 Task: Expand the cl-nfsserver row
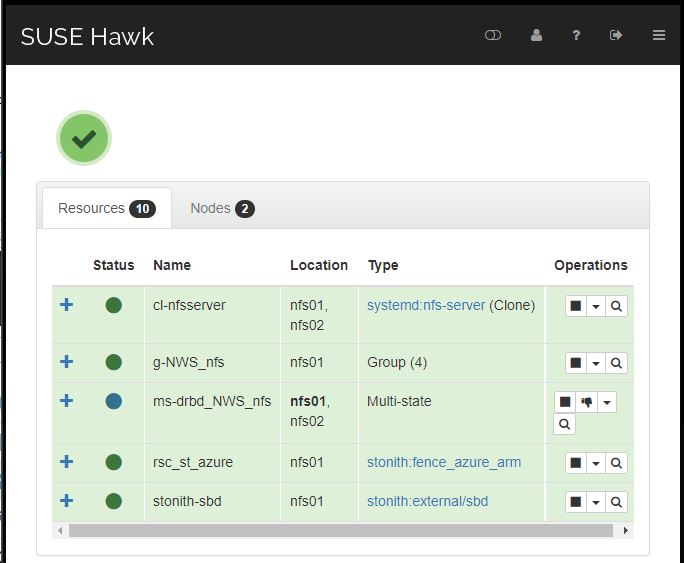(66, 304)
